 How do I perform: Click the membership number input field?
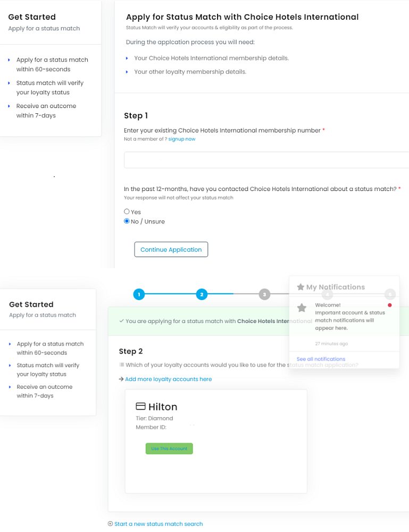[x=266, y=160]
